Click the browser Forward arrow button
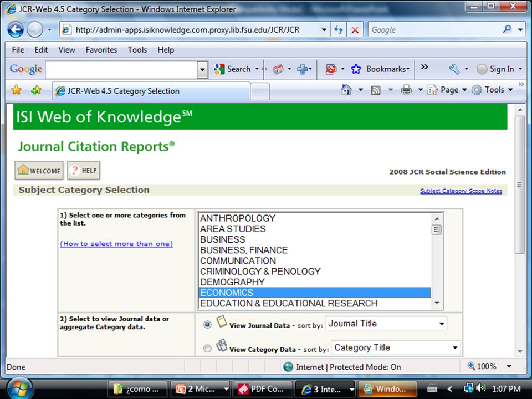Screen dimensions: 532x399 pyautogui.click(x=34, y=30)
